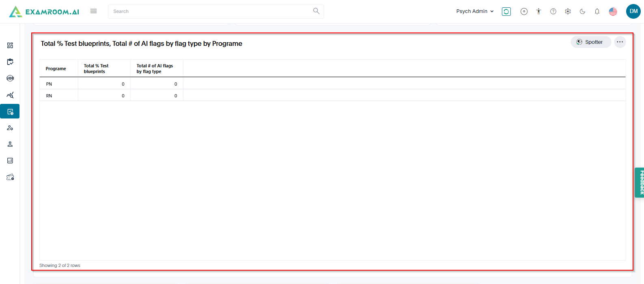
Task: Click the Spotter button
Action: tap(591, 42)
